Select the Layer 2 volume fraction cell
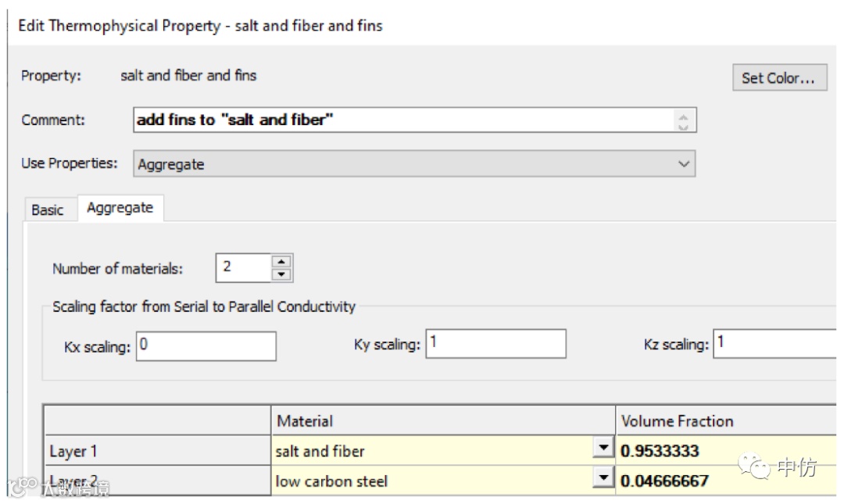Image resolution: width=844 pixels, height=504 pixels. pyautogui.click(x=727, y=481)
